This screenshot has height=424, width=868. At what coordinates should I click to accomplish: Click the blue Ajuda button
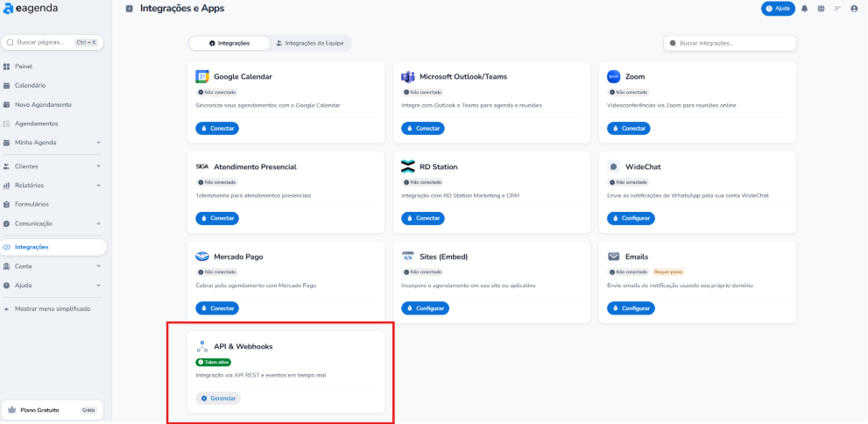pyautogui.click(x=778, y=9)
